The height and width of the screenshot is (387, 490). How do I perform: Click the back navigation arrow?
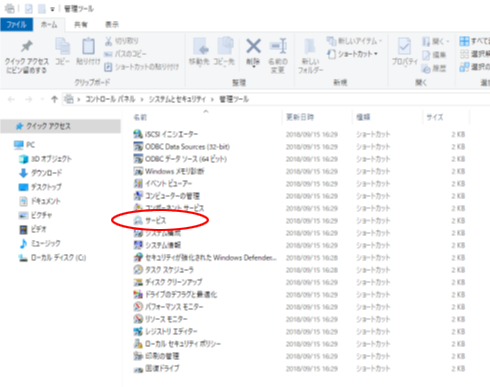(x=11, y=99)
